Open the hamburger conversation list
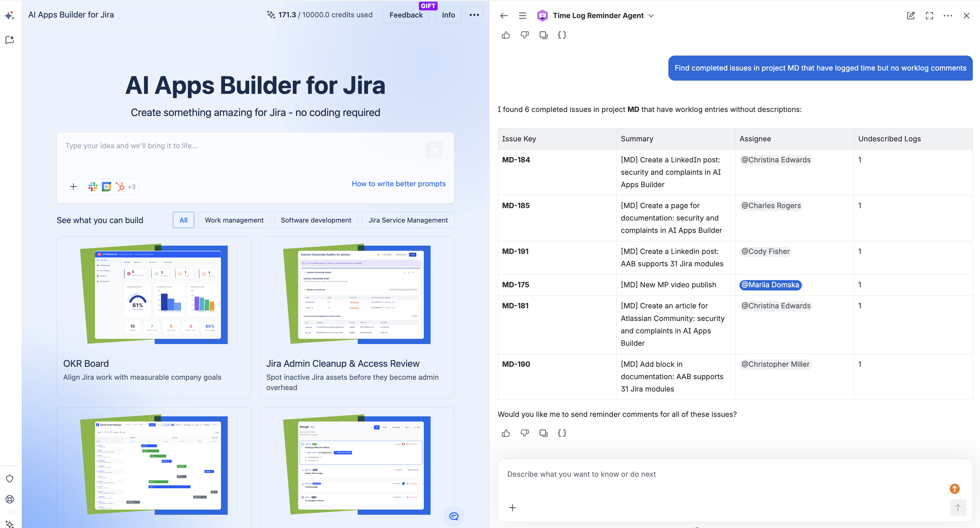Screen dimensions: 980x528 pyautogui.click(x=523, y=16)
